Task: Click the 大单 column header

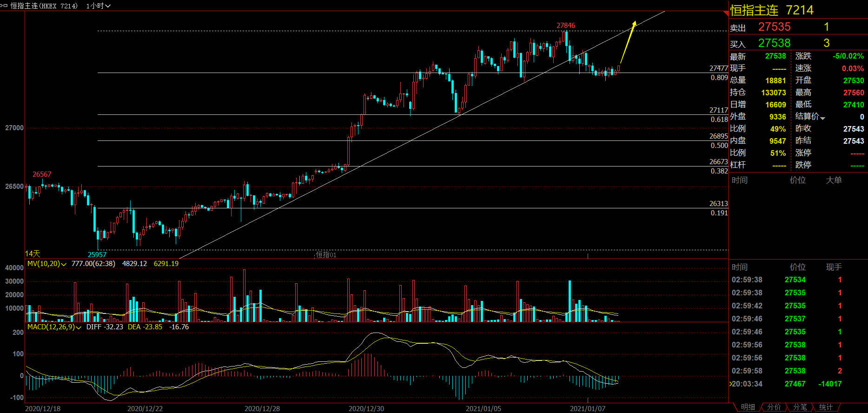Action: (x=834, y=180)
